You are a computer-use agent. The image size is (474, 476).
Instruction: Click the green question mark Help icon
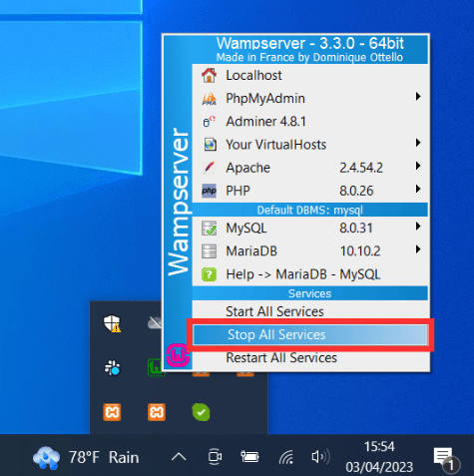click(x=209, y=274)
